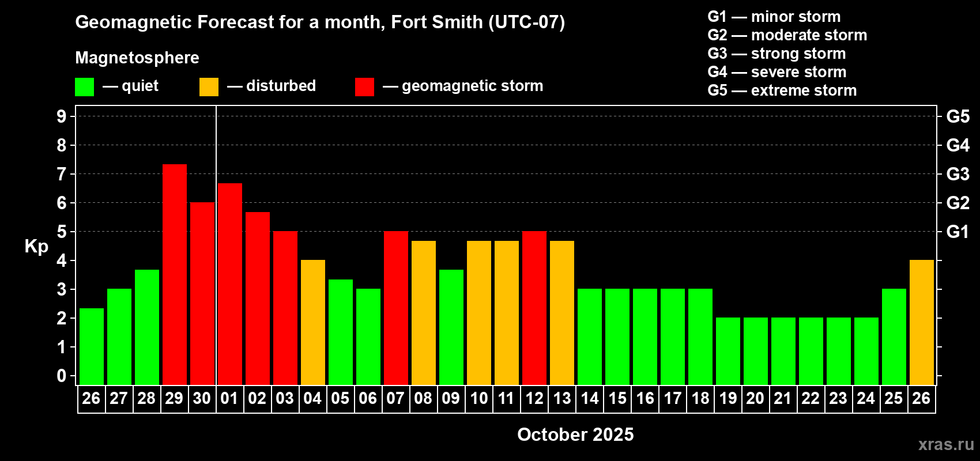The height and width of the screenshot is (461, 980).
Task: Select the red bar for October 12
Action: click(x=534, y=308)
